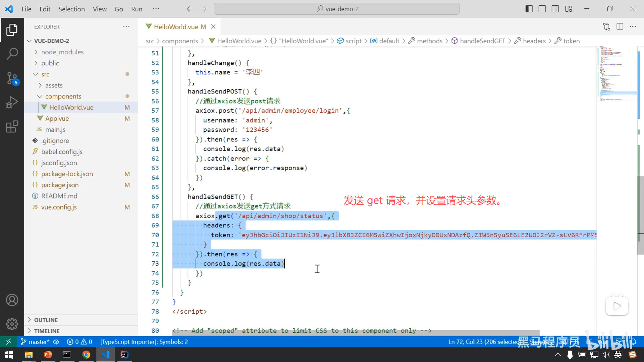This screenshot has width=644, height=362.
Task: Click the horizontal scrollbar in editor
Action: pos(356,333)
